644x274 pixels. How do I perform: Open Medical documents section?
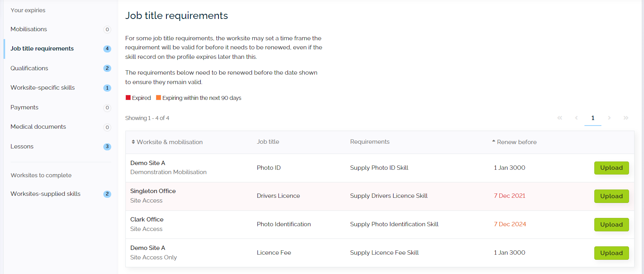(38, 127)
